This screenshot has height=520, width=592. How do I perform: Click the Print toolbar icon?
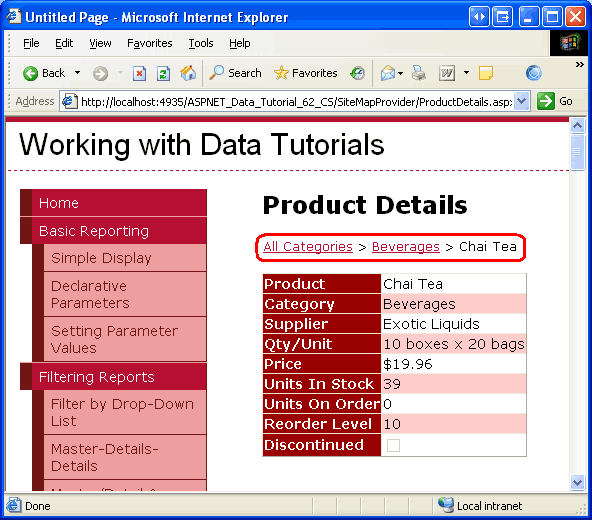[419, 73]
